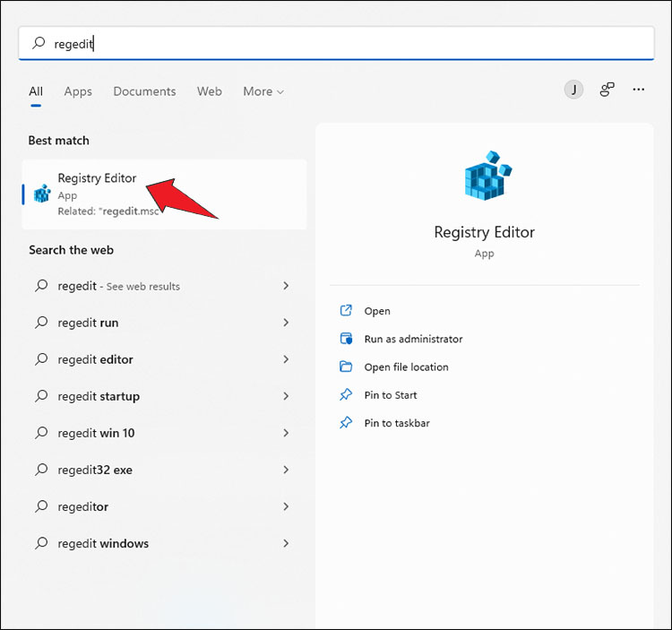The image size is (672, 630).
Task: Click search icon beside 'regeditor'
Action: coord(41,506)
